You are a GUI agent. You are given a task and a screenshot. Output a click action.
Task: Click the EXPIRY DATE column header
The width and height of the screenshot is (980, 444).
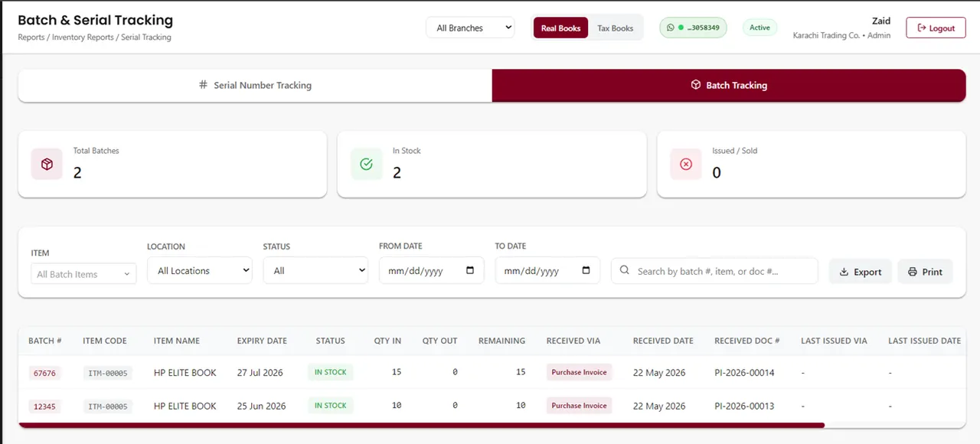[x=262, y=341]
